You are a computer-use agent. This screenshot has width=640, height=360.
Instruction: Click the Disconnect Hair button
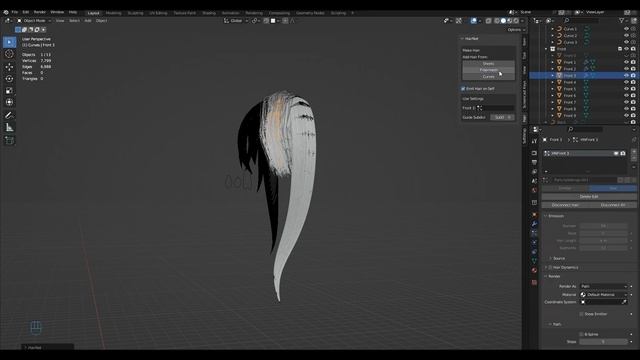565,205
